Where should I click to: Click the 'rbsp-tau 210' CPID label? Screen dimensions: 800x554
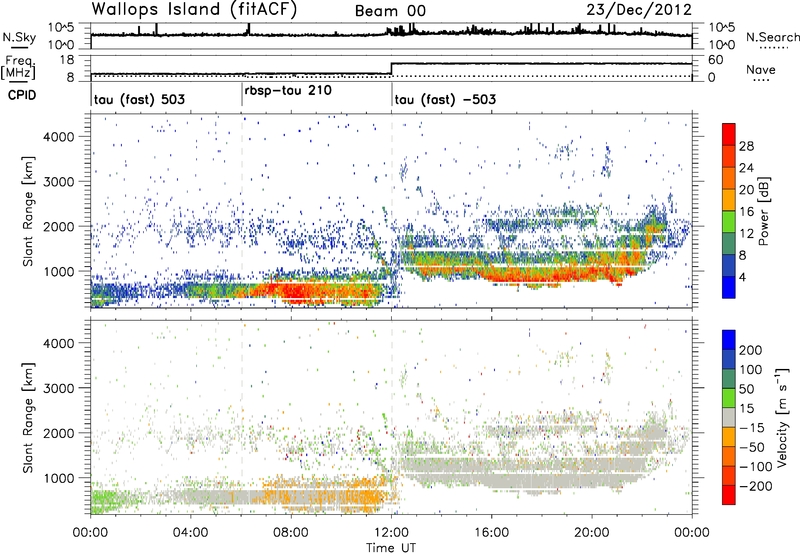(x=288, y=90)
